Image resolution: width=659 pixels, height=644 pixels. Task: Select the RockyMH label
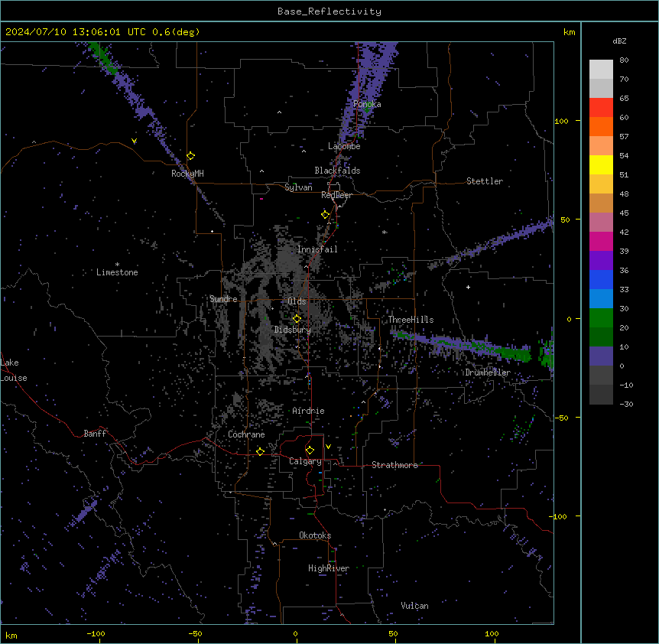187,174
